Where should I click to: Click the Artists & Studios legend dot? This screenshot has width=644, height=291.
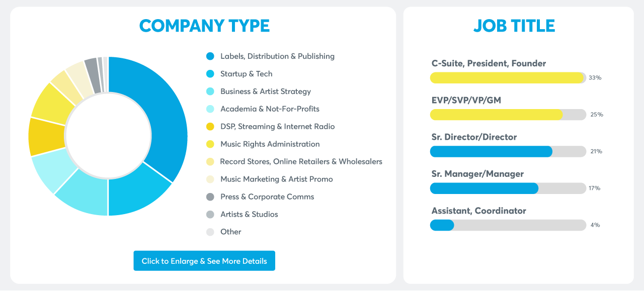tap(210, 215)
